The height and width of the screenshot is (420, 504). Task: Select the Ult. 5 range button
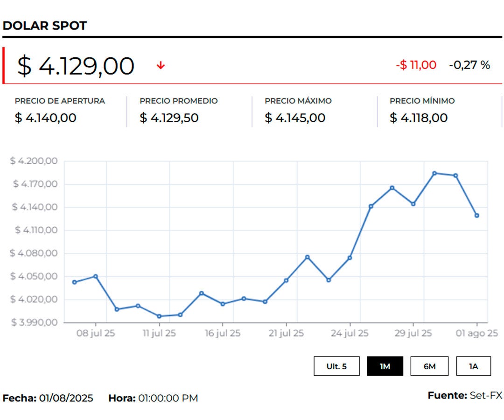(336, 366)
